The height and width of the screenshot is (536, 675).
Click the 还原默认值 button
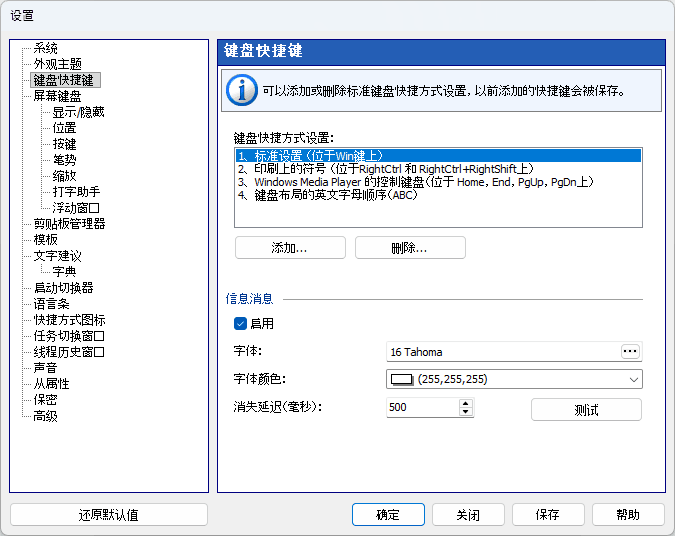[x=109, y=515]
